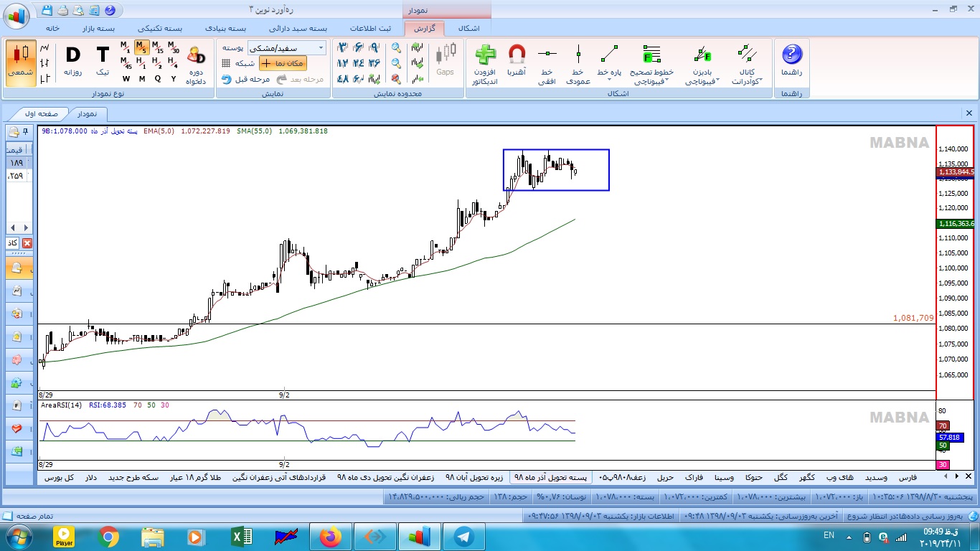This screenshot has height=551, width=980.
Task: Select the line segment (پاره خط) tool
Action: (610, 60)
